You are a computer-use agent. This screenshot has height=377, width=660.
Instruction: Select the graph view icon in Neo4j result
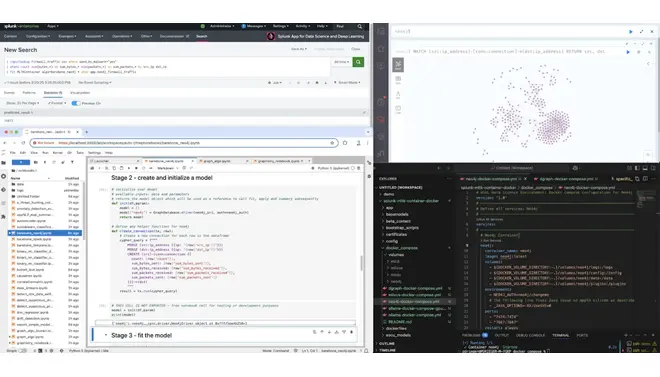(398, 64)
